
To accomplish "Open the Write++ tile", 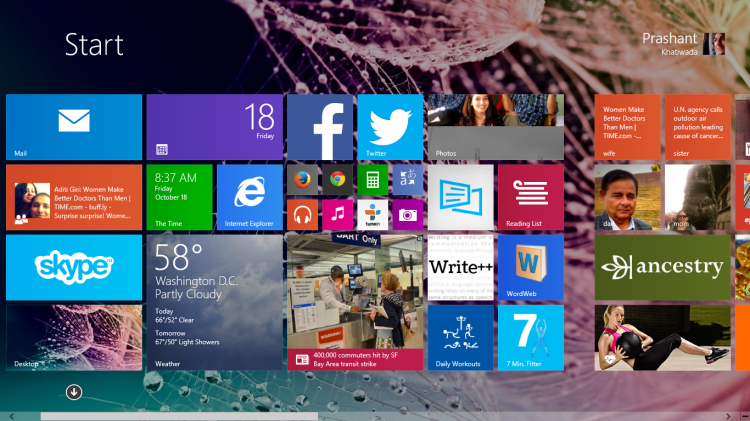I will 461,267.
